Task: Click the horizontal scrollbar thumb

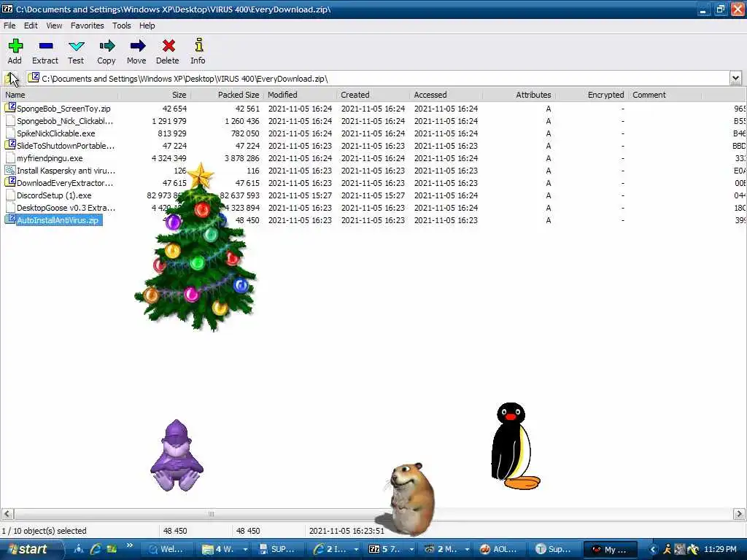Action: point(211,514)
